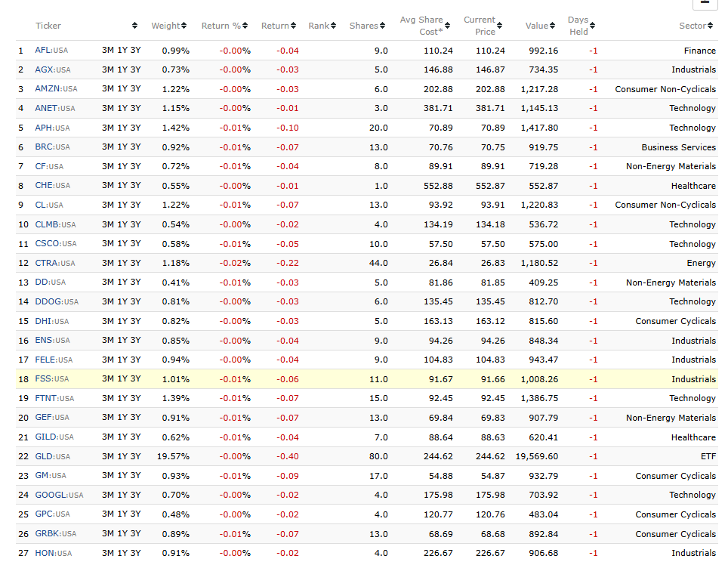
Task: Sort holdings by Rank arrows
Action: (x=333, y=26)
